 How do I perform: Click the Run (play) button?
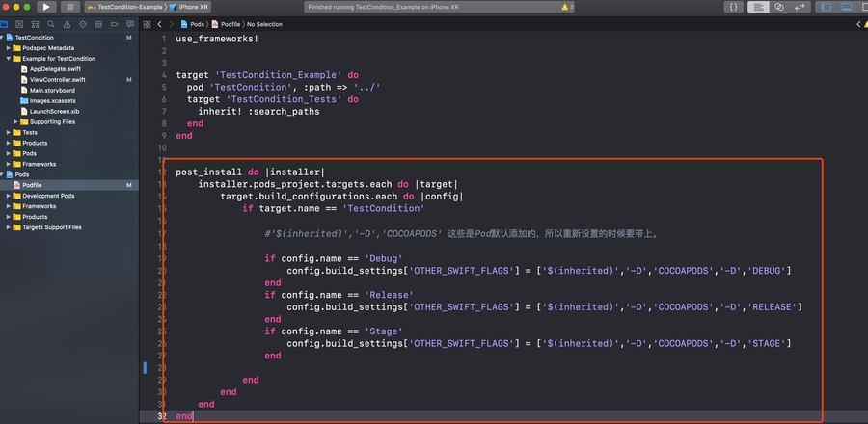(45, 7)
